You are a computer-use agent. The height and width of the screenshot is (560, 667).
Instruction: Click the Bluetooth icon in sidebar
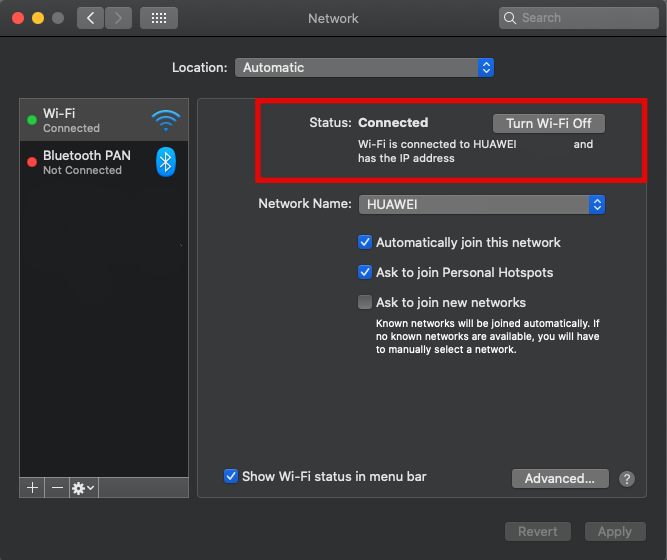coord(166,162)
